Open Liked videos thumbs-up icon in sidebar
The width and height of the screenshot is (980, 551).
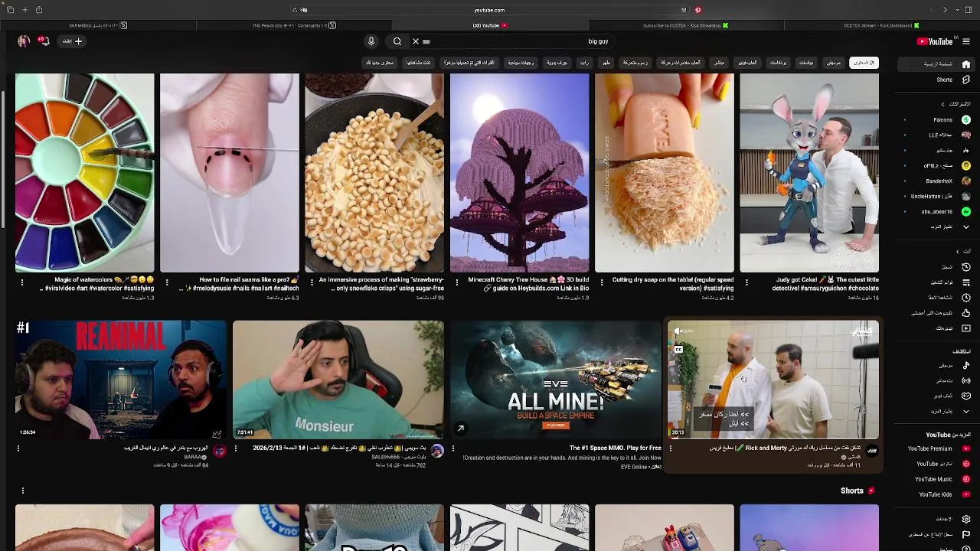(966, 313)
